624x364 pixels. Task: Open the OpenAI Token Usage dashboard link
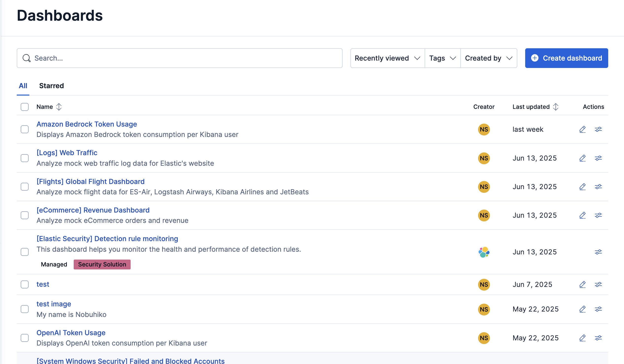coord(71,332)
